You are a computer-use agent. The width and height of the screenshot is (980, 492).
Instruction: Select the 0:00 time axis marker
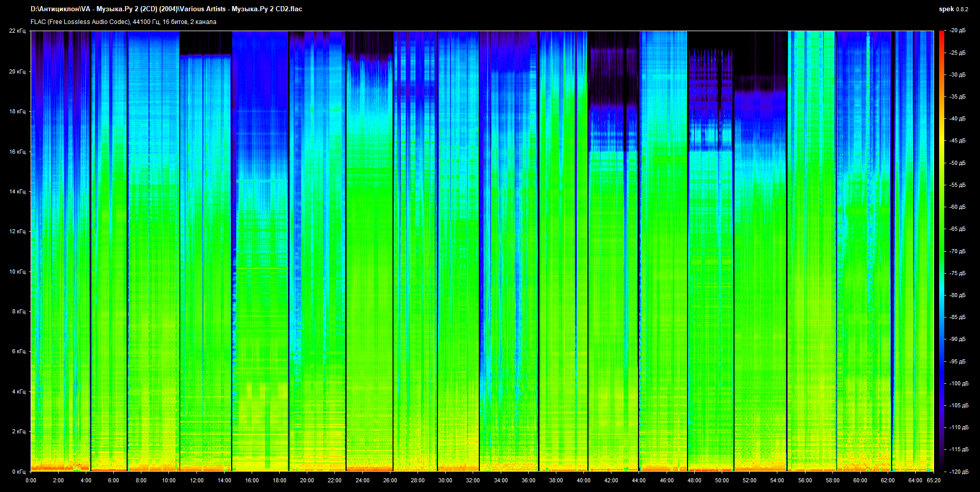(31, 480)
